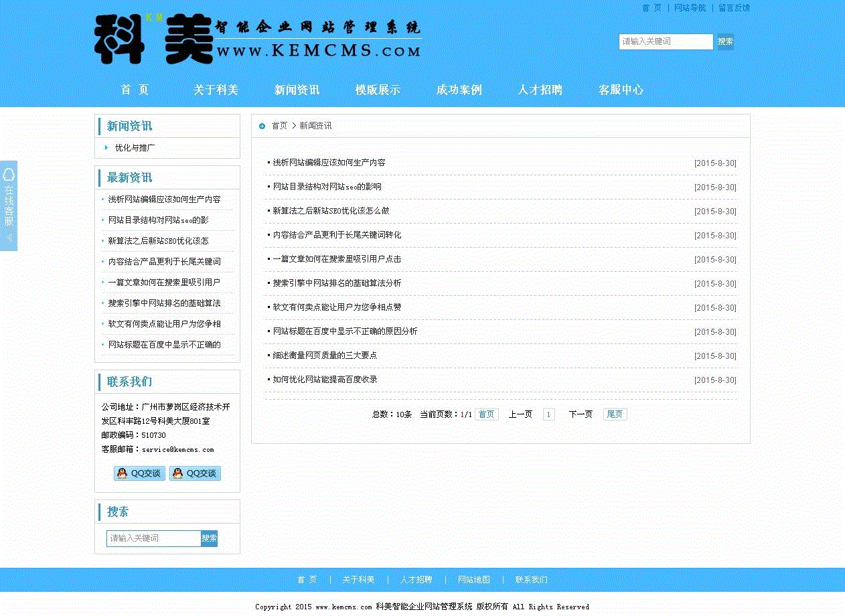Click the 尾页 pagination button

point(615,414)
